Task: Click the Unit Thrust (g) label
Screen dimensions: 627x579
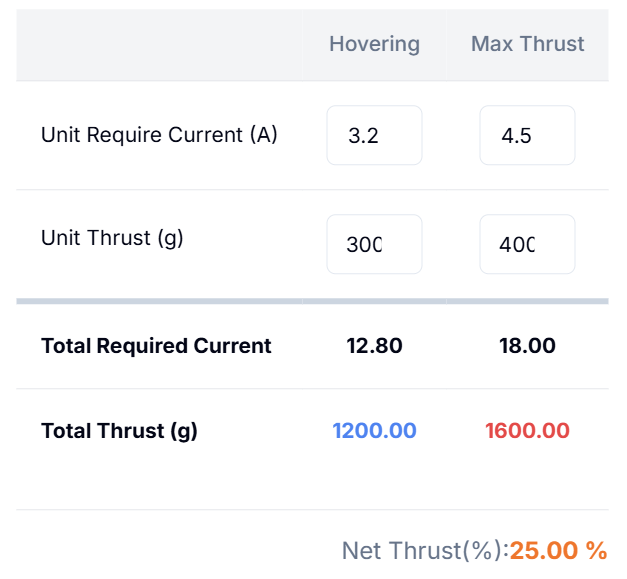Action: point(112,238)
